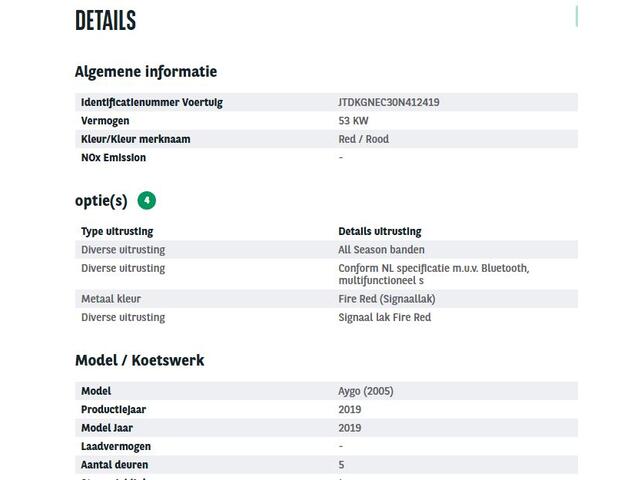Click Conform NL specificatie Bluetooth entry
Viewport: 640px width, 480px height.
click(433, 274)
